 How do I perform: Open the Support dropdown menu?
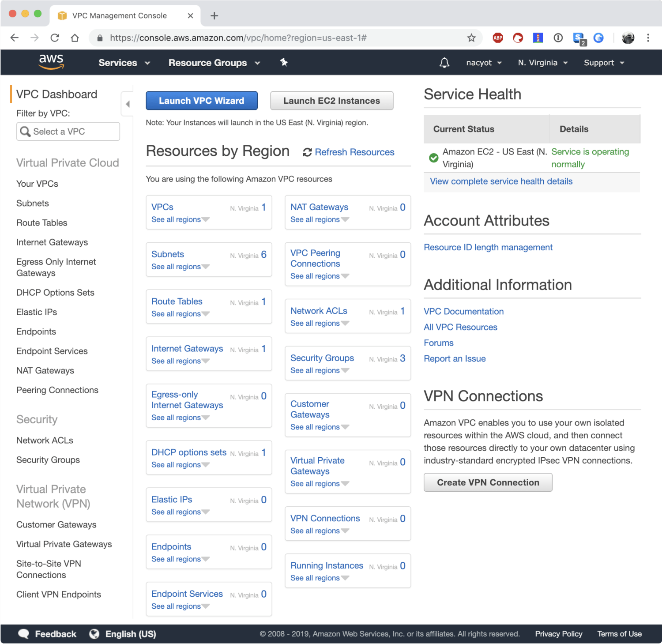tap(604, 63)
